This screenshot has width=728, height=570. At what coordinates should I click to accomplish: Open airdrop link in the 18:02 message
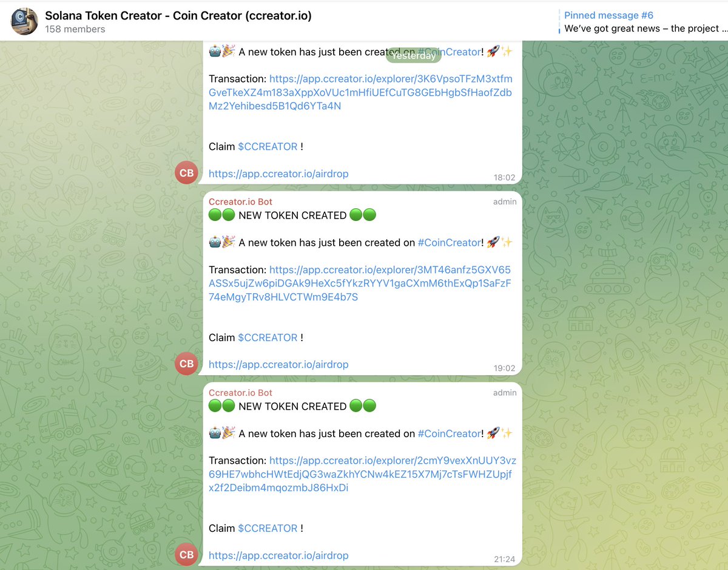[x=278, y=174]
